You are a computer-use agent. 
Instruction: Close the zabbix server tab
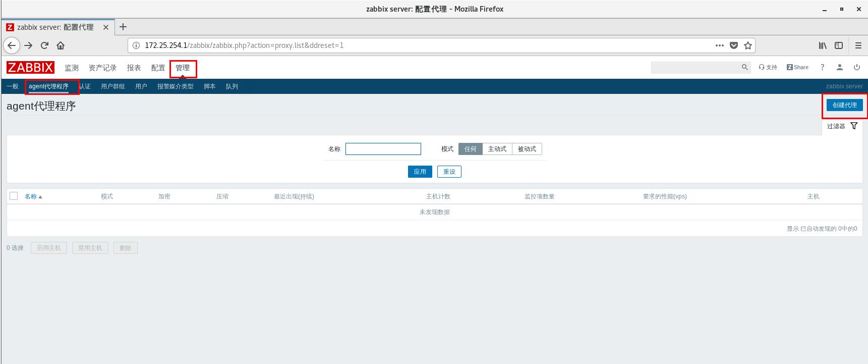pos(106,27)
